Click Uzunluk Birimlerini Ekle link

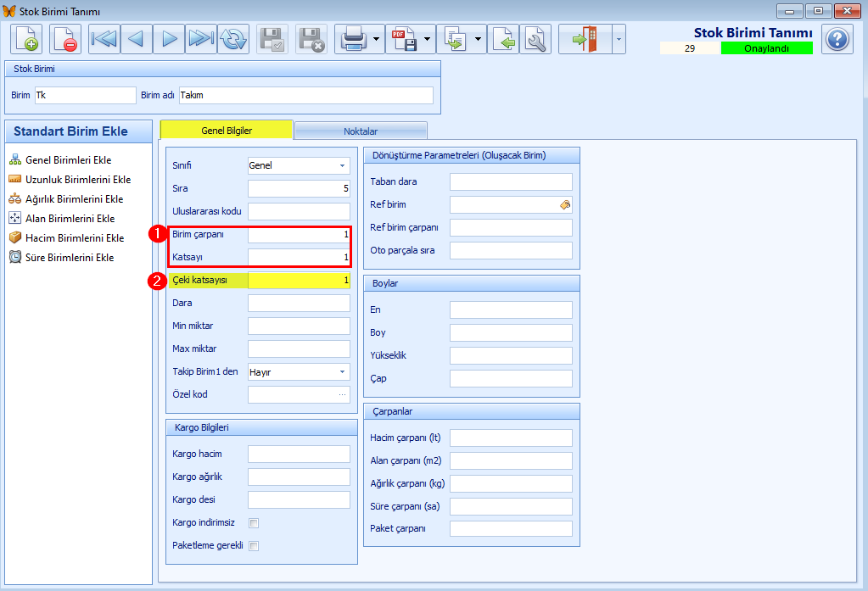point(78,179)
